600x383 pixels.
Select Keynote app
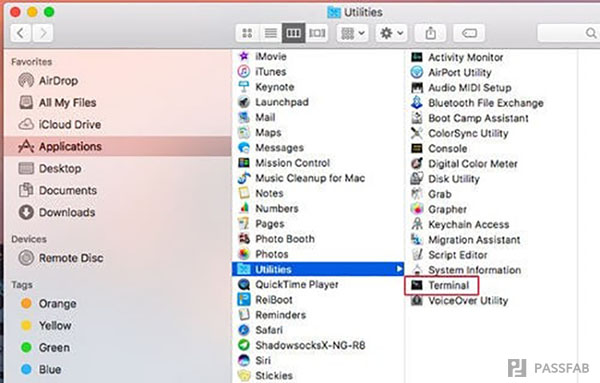[x=266, y=87]
